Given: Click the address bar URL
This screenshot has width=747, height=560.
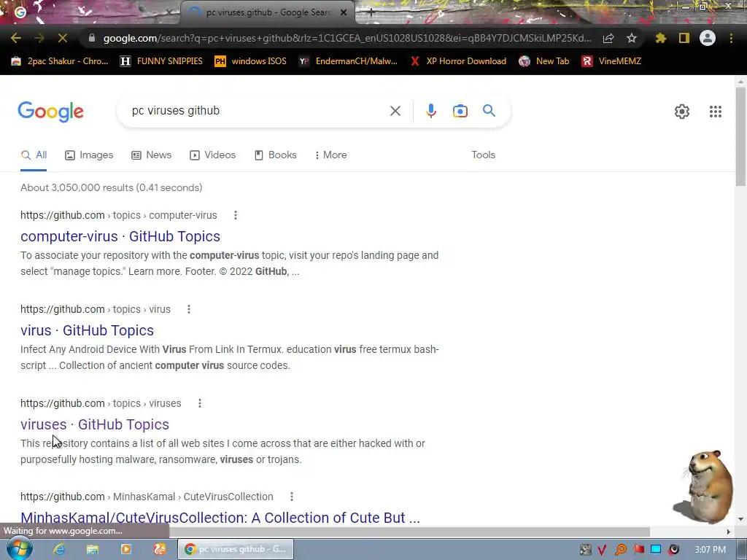Looking at the screenshot, I should 347,38.
